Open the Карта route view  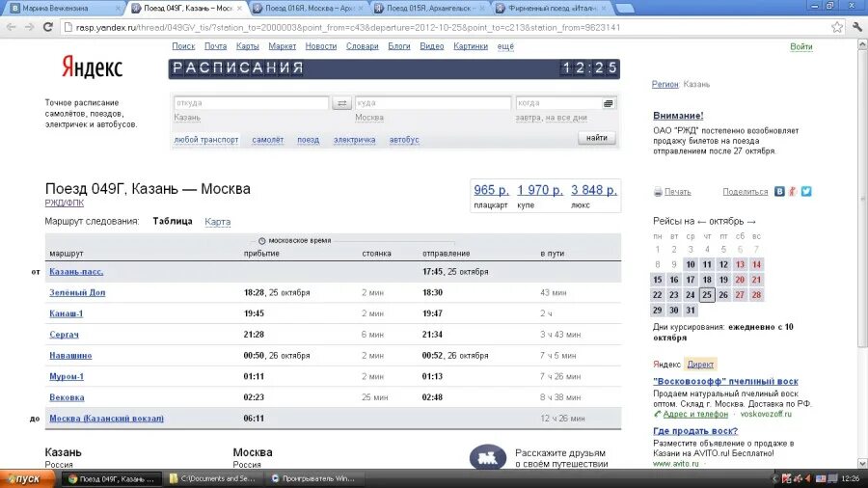pos(218,222)
